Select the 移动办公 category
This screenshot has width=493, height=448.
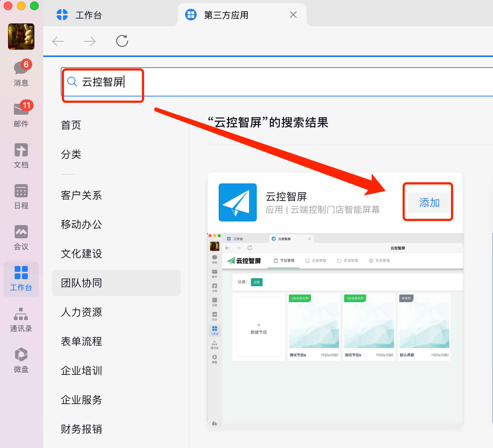pos(81,224)
